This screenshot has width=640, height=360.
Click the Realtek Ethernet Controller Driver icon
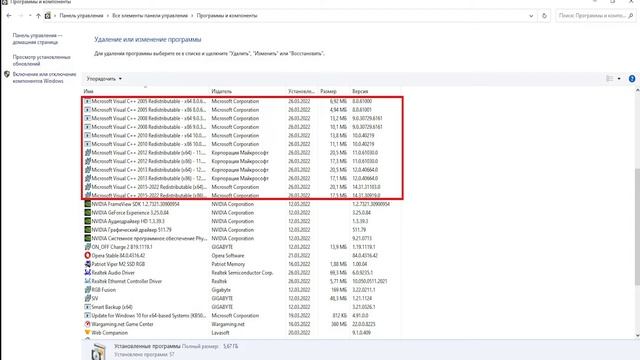tap(87, 281)
